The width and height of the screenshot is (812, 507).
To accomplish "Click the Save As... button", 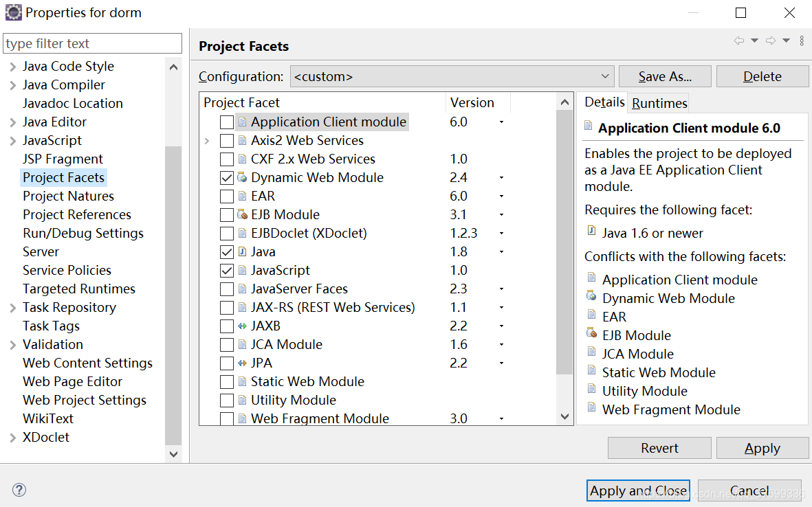I will pyautogui.click(x=664, y=76).
